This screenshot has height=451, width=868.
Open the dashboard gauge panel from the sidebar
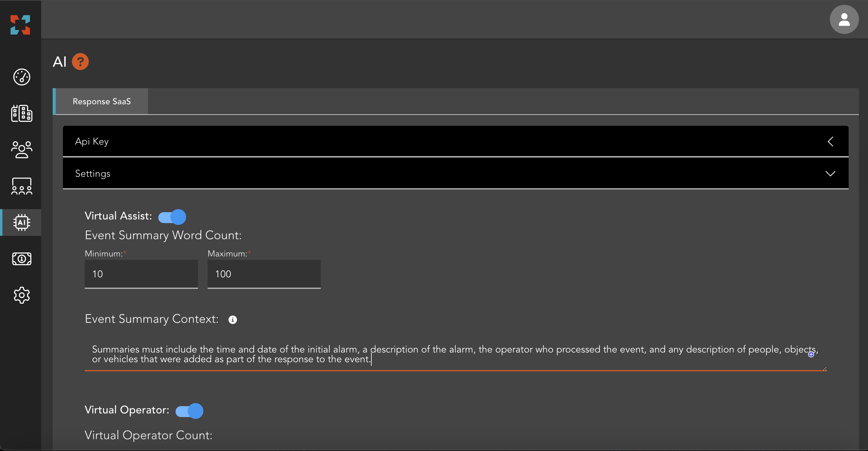(21, 77)
